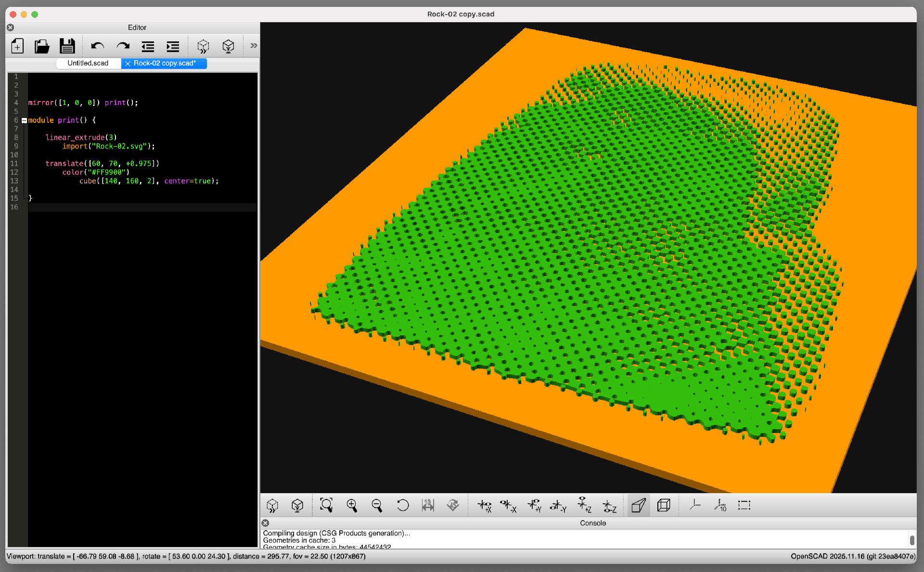The image size is (924, 572).
Task: Open the indent-block control in the toolbar
Action: point(173,46)
